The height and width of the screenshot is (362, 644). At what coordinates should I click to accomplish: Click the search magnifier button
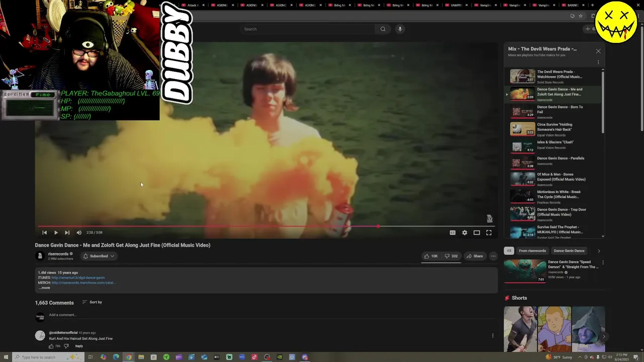click(383, 29)
